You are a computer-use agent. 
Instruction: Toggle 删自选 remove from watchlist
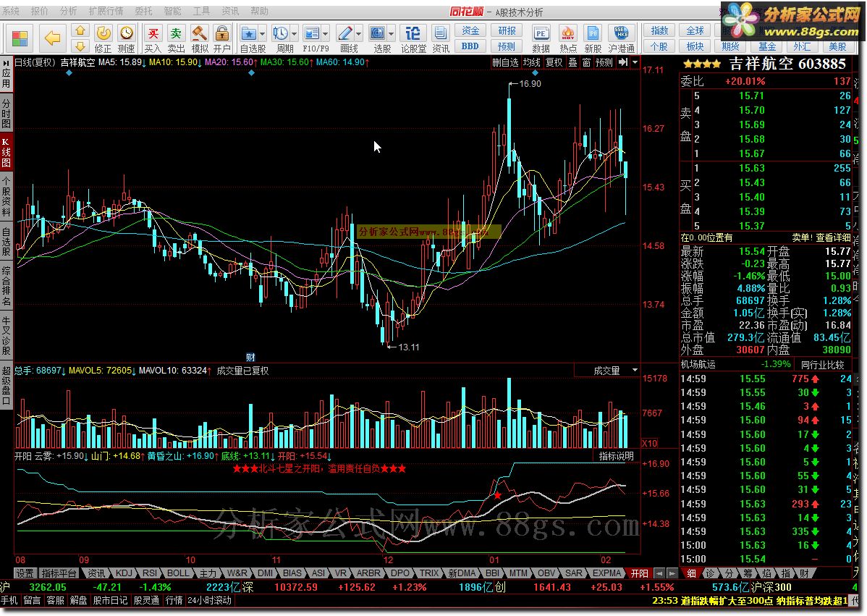[505, 62]
